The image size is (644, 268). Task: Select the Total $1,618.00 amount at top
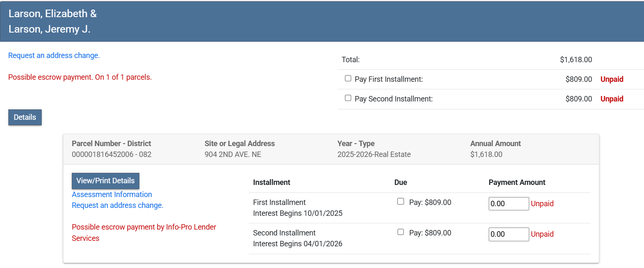click(x=576, y=60)
